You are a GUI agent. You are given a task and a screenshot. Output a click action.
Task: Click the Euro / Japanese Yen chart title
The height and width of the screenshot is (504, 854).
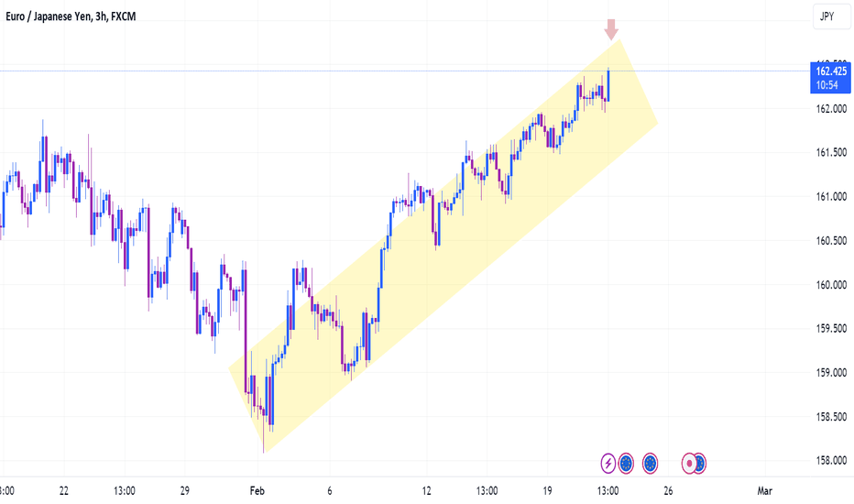[71, 16]
